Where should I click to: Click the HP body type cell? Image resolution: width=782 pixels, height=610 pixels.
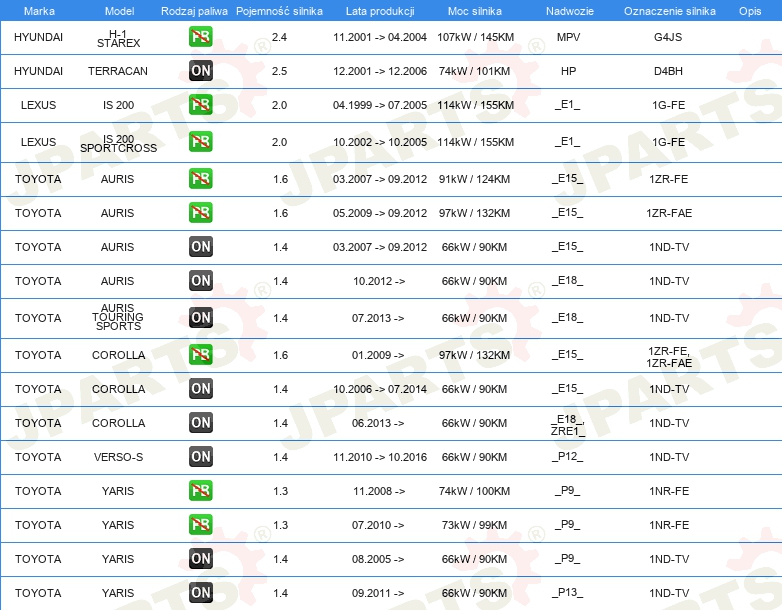pos(568,71)
